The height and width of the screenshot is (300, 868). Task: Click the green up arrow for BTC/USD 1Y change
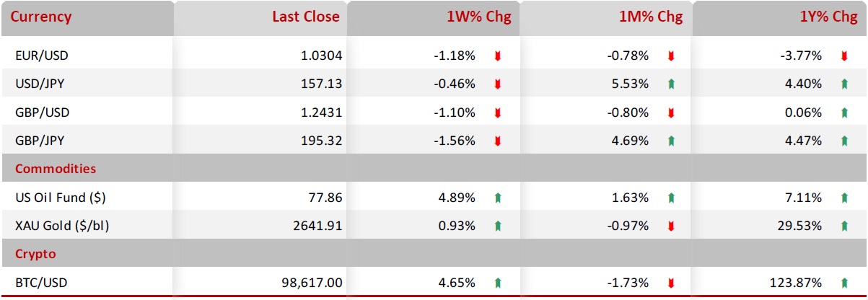(x=843, y=283)
